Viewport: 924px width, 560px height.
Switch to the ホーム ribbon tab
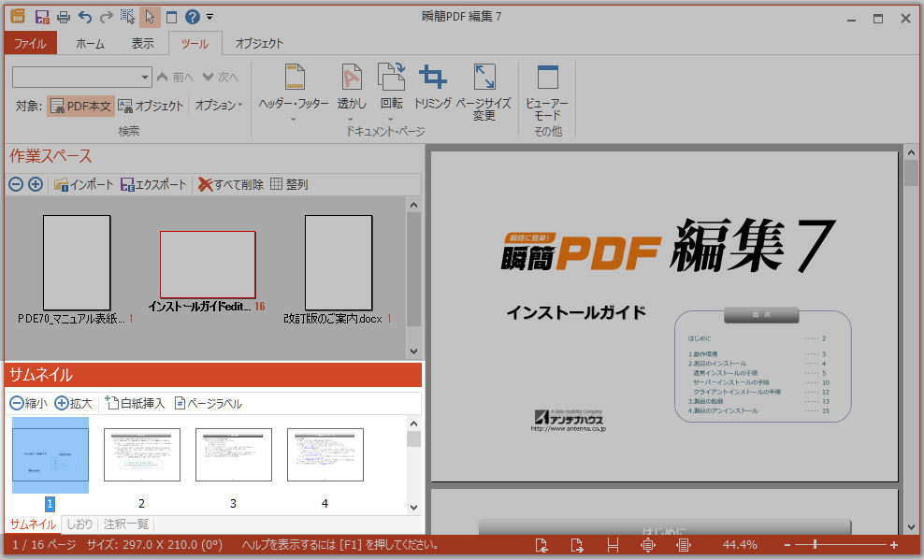[90, 44]
